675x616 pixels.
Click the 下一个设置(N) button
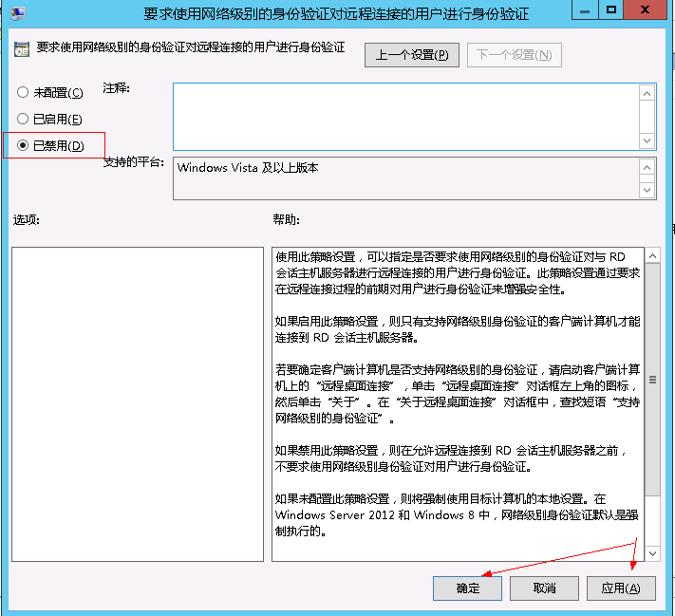coord(514,55)
